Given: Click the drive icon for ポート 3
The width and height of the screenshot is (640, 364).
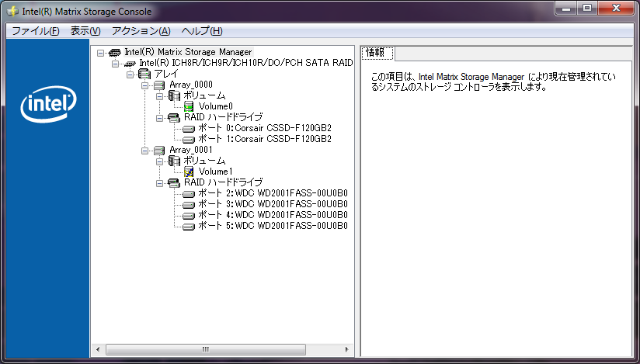Looking at the screenshot, I should [x=189, y=204].
